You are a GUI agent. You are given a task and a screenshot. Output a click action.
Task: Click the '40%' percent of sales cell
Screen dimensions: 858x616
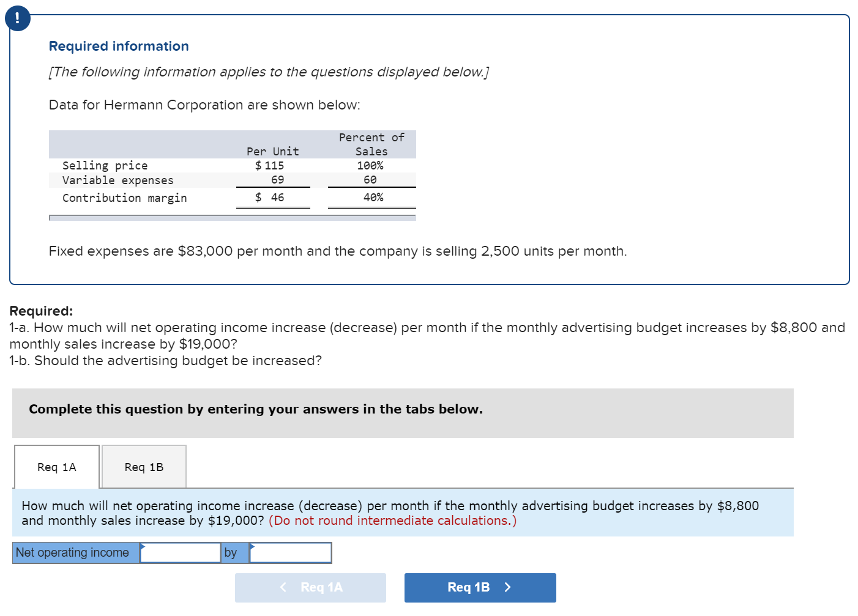click(x=373, y=197)
